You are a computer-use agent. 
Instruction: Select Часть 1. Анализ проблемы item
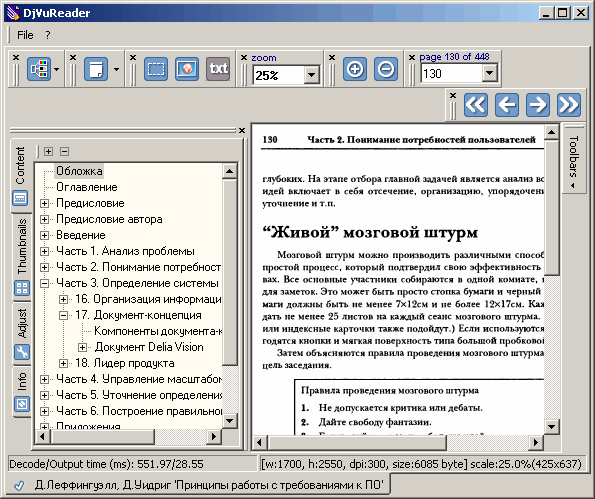(125, 251)
